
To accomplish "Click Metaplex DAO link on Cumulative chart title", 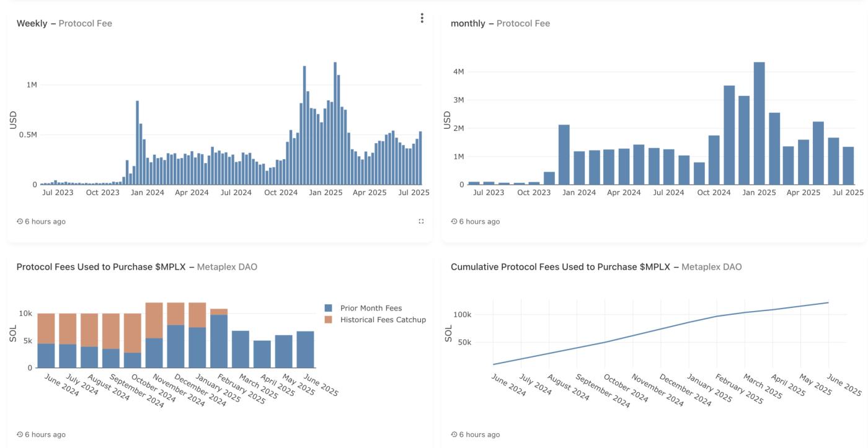I will click(711, 267).
